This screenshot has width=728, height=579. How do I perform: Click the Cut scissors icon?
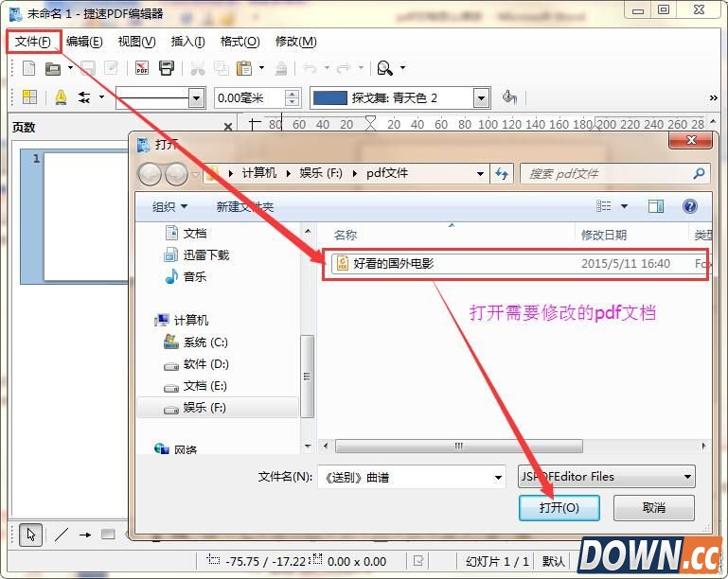[198, 69]
